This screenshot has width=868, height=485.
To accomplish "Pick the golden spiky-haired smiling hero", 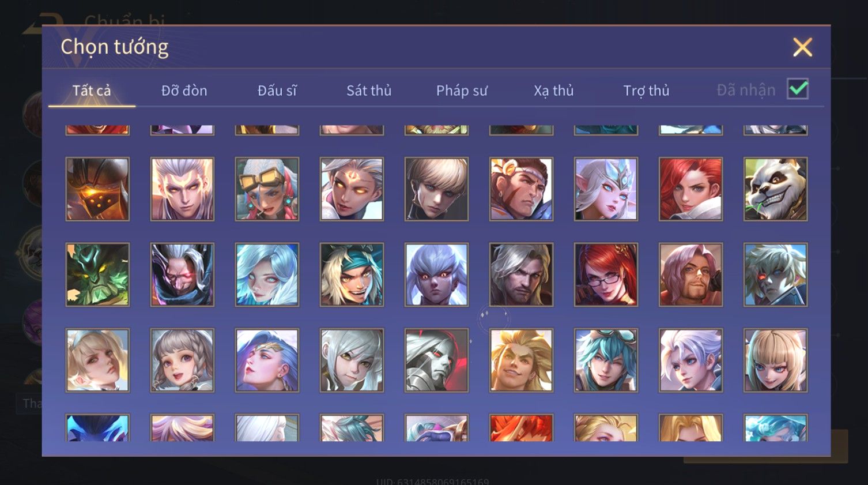I will 521,360.
